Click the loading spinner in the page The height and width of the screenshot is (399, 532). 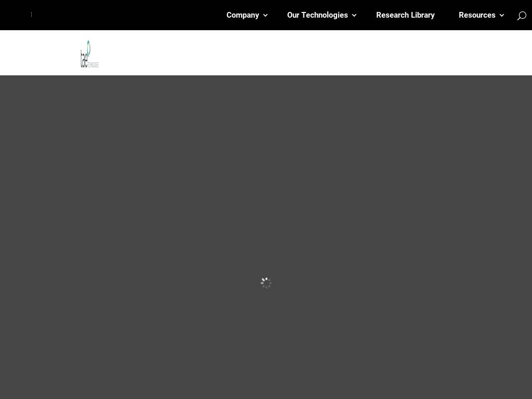[266, 283]
